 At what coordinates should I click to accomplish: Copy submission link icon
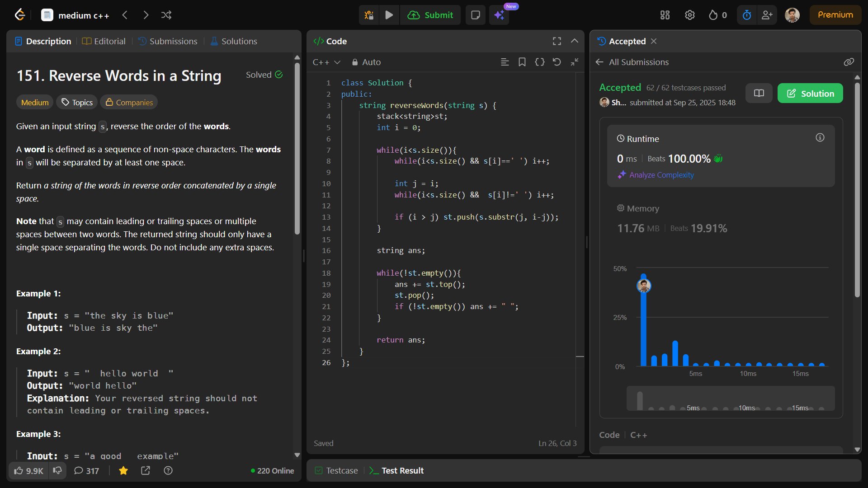849,62
